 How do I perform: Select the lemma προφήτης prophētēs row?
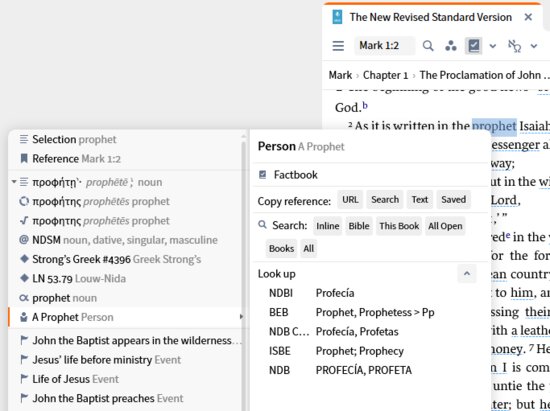(x=126, y=202)
